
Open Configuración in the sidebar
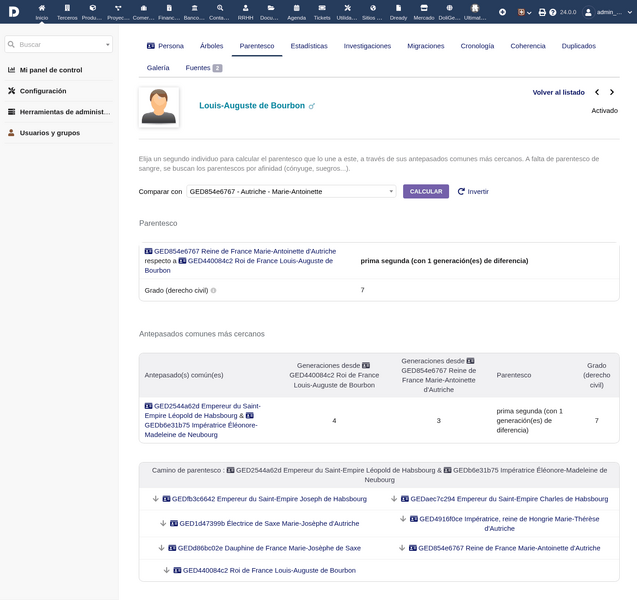coord(43,91)
